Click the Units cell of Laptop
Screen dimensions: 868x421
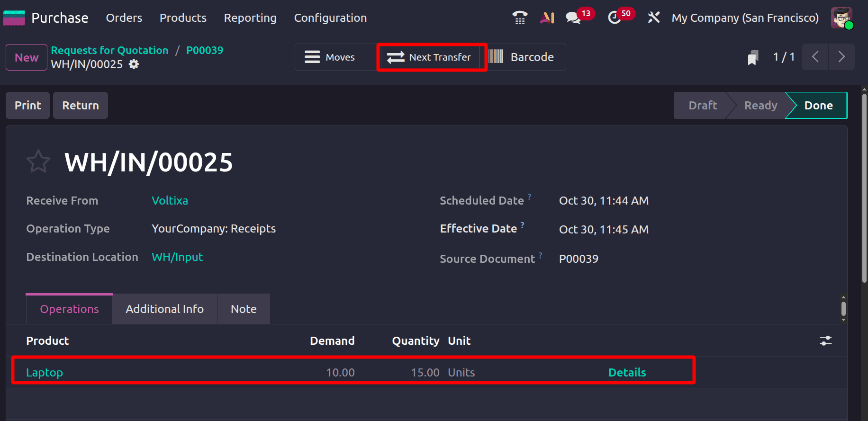pos(461,373)
